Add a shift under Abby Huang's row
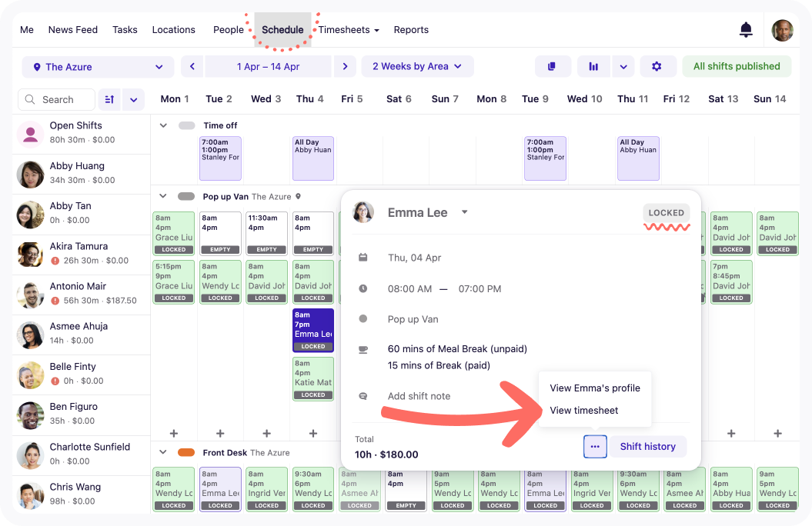This screenshot has width=812, height=526. [x=174, y=433]
